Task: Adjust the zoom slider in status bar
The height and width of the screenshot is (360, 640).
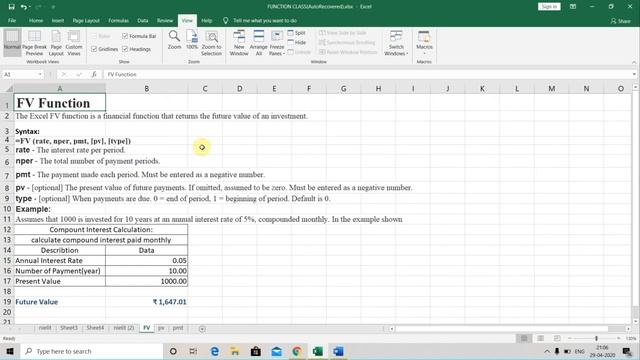Action: click(x=596, y=338)
